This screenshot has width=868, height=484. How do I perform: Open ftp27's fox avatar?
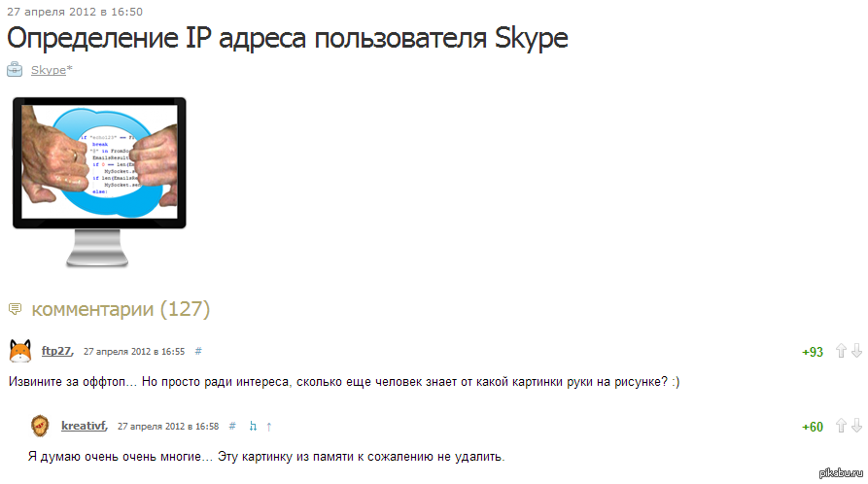pos(20,351)
